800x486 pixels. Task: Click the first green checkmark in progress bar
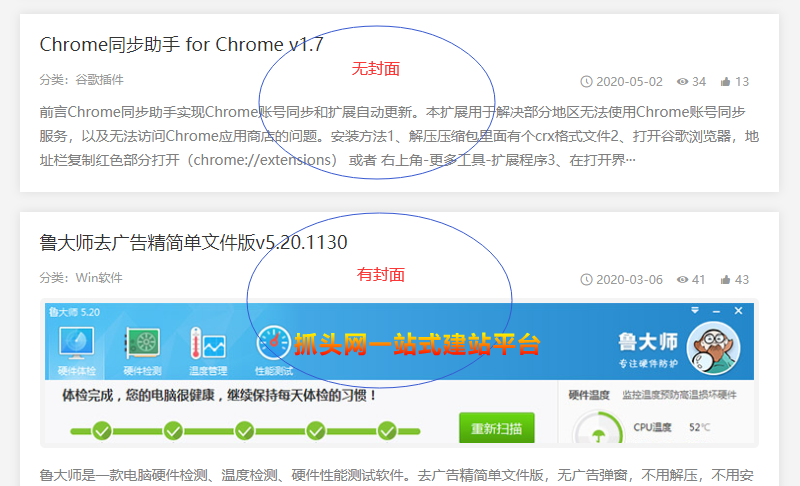coord(102,431)
